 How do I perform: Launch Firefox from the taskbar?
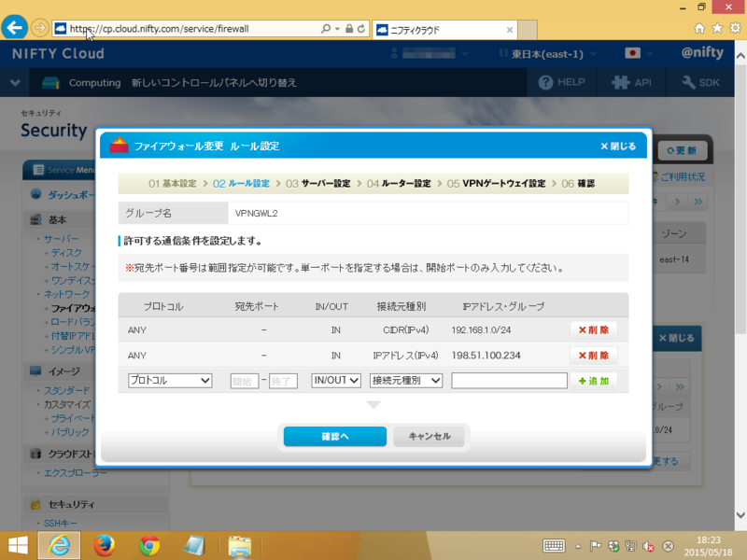coord(105,545)
